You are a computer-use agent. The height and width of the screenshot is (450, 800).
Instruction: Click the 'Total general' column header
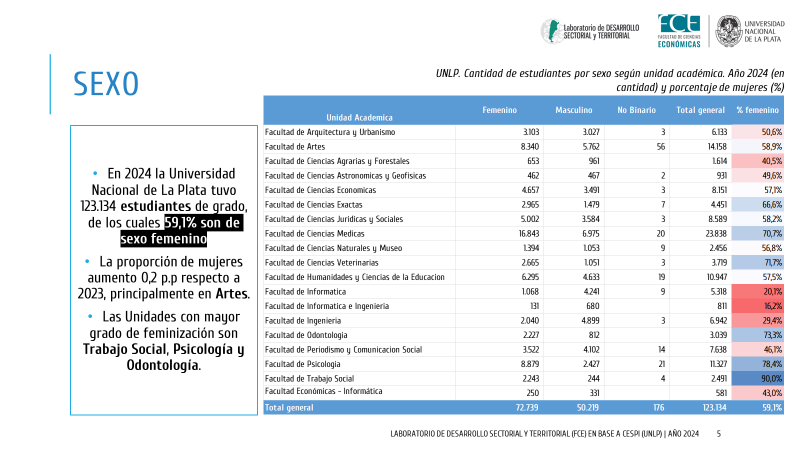coord(700,110)
